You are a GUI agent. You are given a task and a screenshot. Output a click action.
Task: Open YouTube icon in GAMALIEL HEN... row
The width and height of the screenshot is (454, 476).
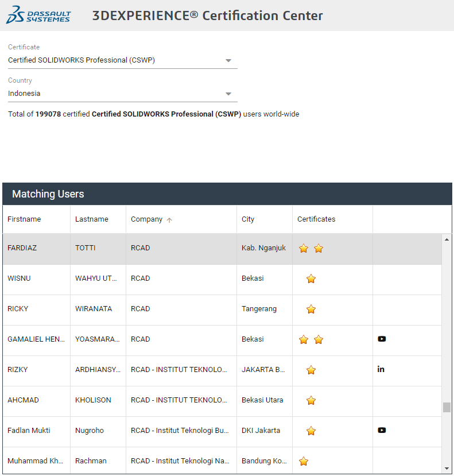click(382, 339)
